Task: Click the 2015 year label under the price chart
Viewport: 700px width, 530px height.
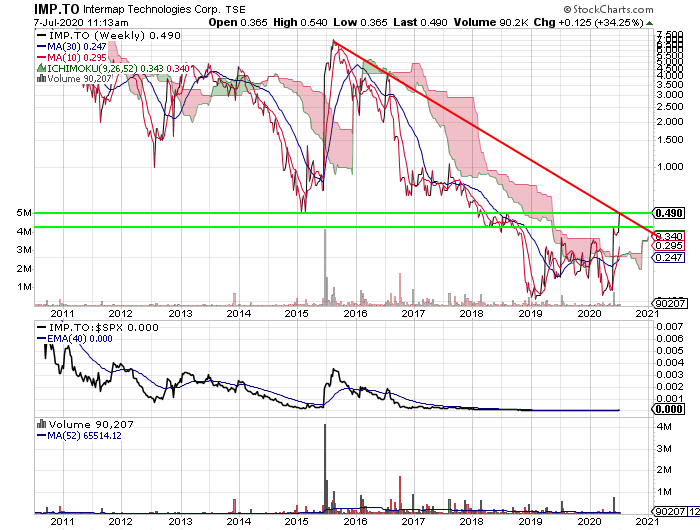Action: [296, 313]
